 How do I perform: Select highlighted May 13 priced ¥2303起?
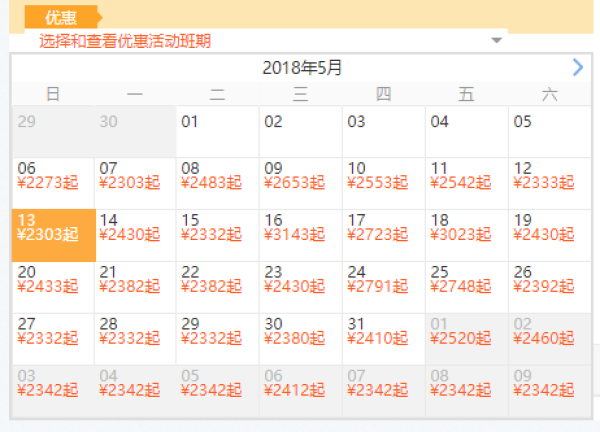click(54, 235)
